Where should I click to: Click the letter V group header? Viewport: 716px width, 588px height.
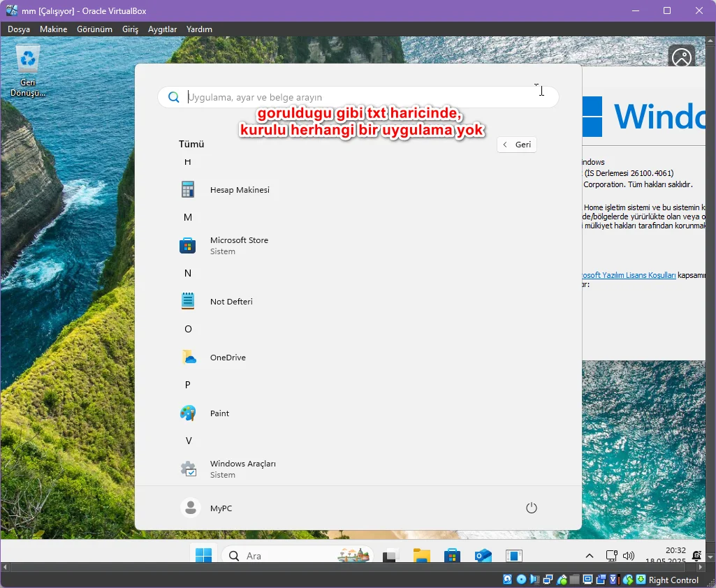pyautogui.click(x=189, y=441)
